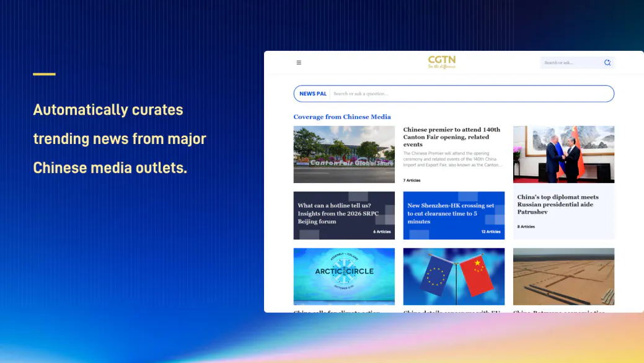Click '12 Articles' on the Shenzhen-HK card
Screen dimensions: 644x363
click(491, 232)
